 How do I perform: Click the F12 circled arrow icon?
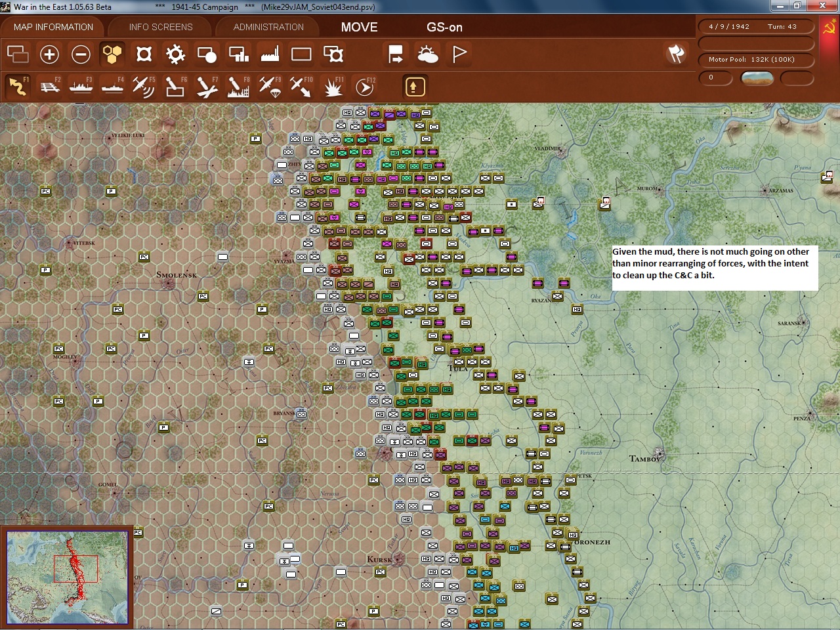[x=364, y=87]
